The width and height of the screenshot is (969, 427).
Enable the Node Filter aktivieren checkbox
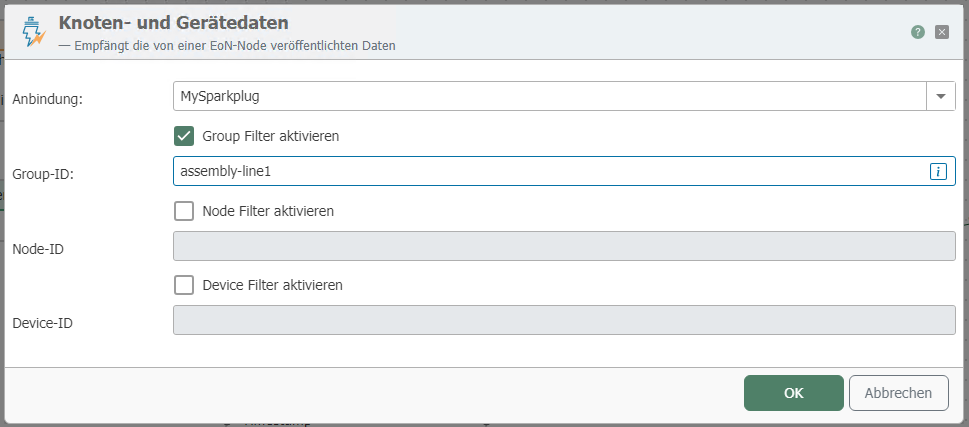click(x=184, y=211)
